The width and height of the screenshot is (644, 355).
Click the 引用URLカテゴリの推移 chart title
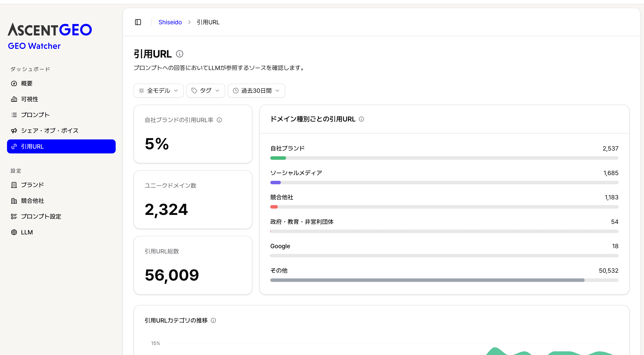[176, 320]
